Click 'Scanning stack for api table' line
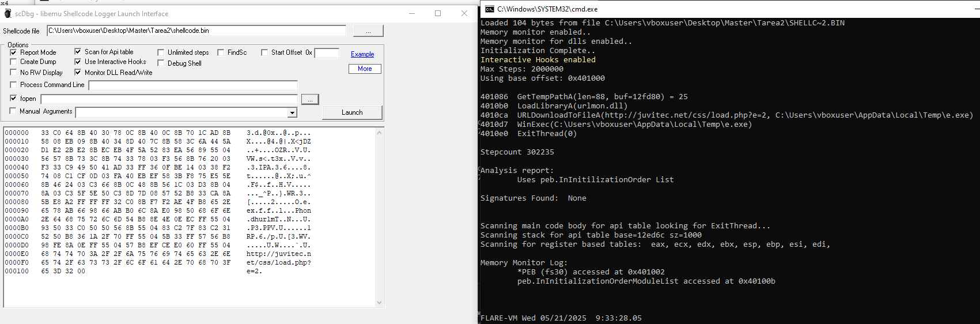 tap(591, 235)
